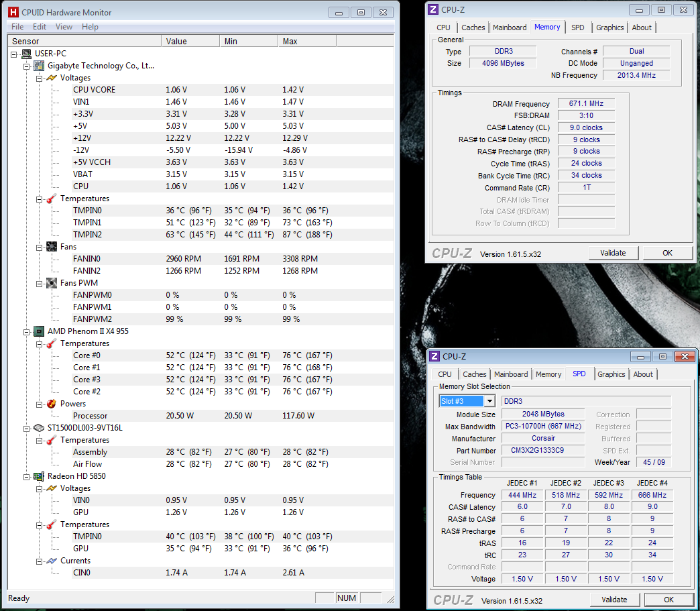The height and width of the screenshot is (611, 700).
Task: Open the Slot #3 memory slot dropdown
Action: (489, 401)
